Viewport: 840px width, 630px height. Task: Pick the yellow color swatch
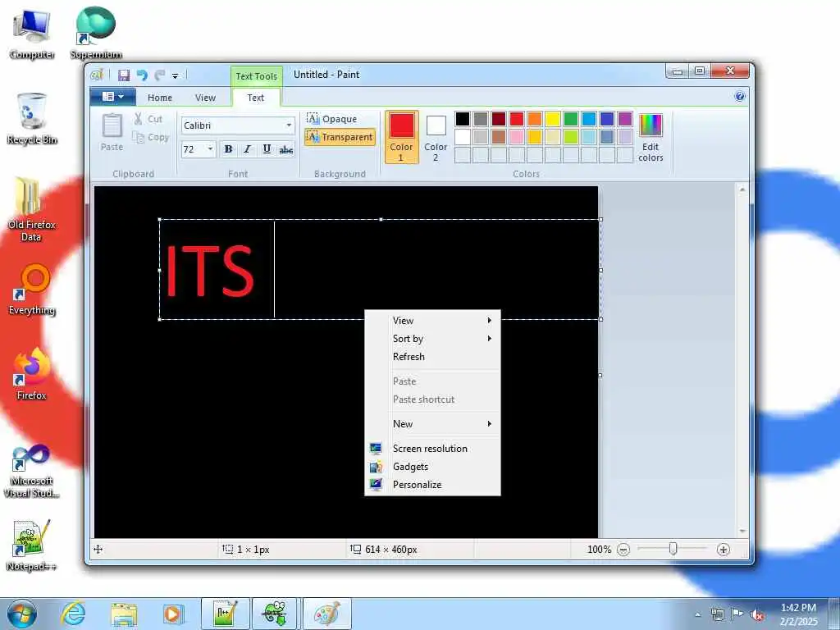552,118
